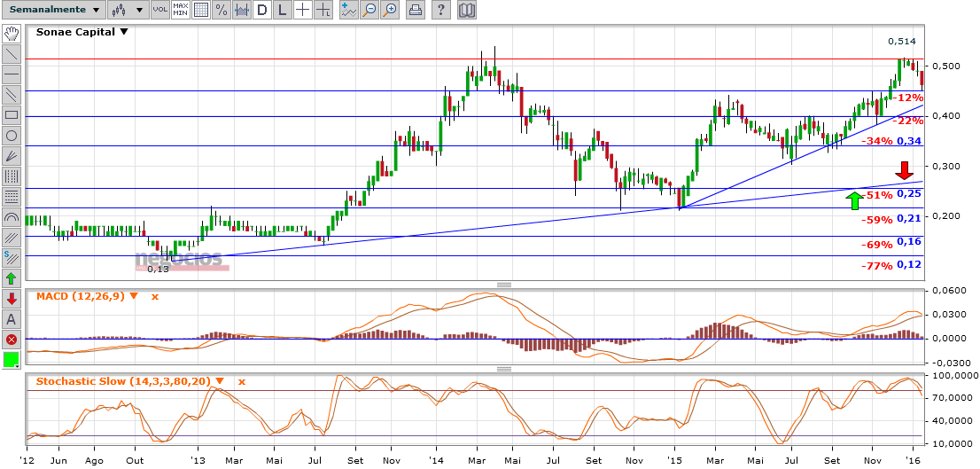Open Stochastic Slow indicator options menu

[x=220, y=381]
